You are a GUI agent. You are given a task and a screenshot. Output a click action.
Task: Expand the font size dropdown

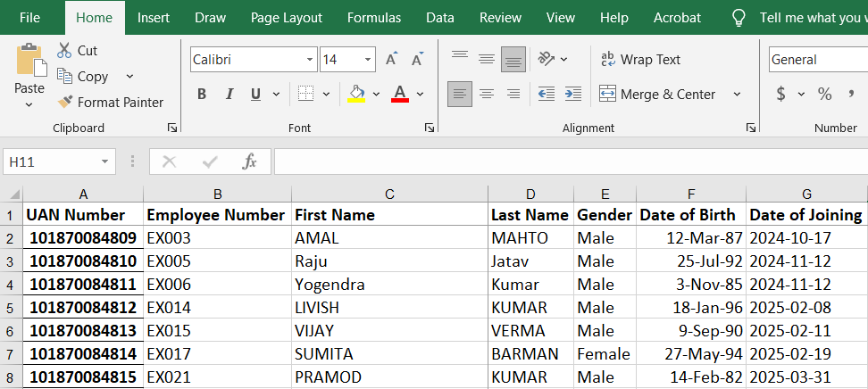(x=368, y=60)
